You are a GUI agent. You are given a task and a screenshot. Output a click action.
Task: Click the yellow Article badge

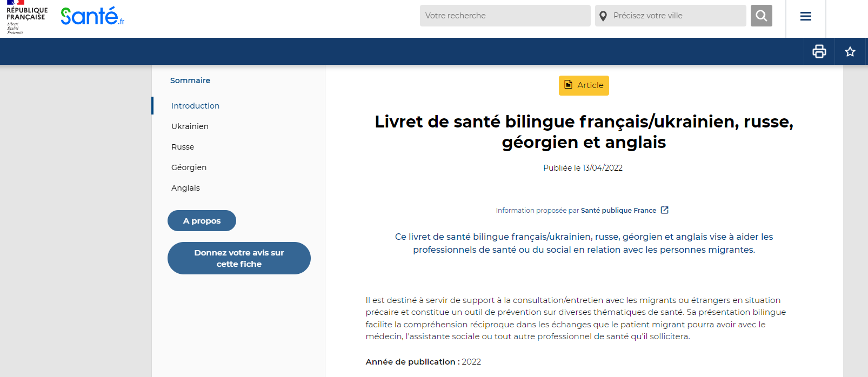click(x=584, y=85)
